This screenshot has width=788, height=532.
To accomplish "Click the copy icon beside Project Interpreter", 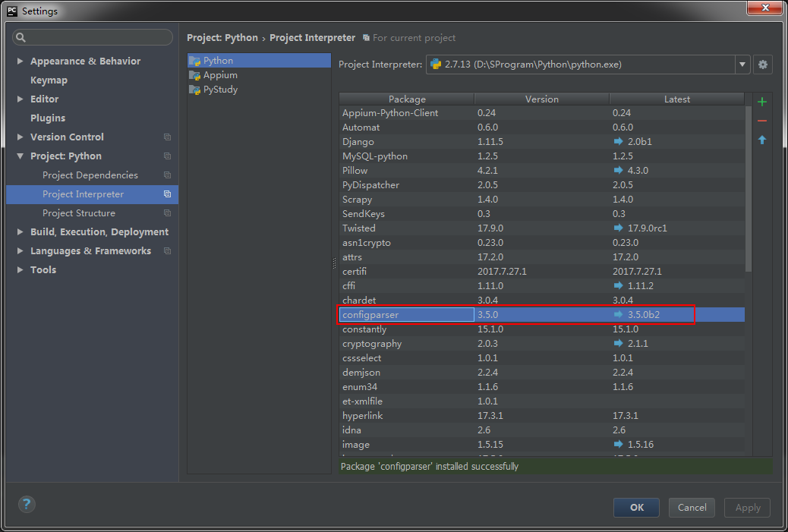I will [x=167, y=194].
